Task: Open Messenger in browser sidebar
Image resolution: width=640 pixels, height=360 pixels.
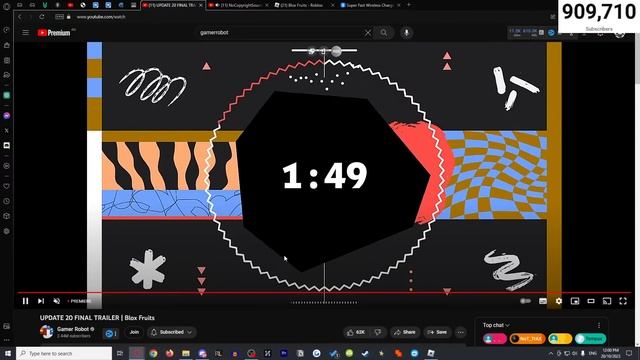Action: (x=7, y=116)
